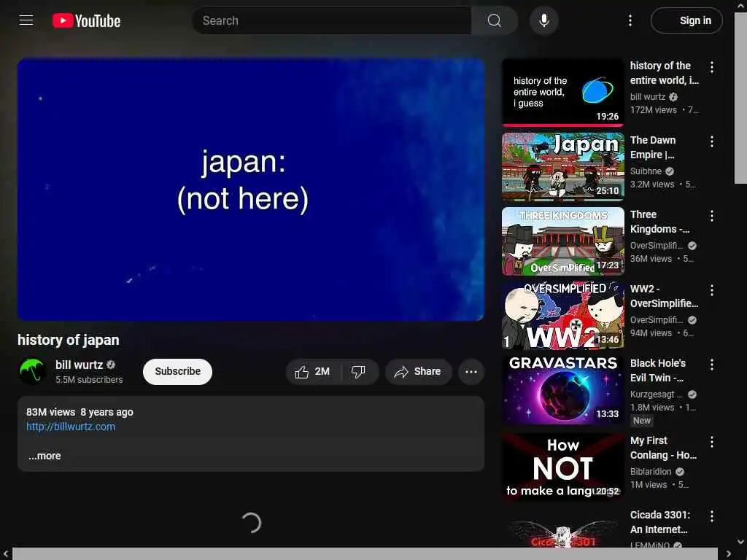Open the Three Kingdoms thumbnail
This screenshot has height=560, width=747.
click(x=562, y=241)
